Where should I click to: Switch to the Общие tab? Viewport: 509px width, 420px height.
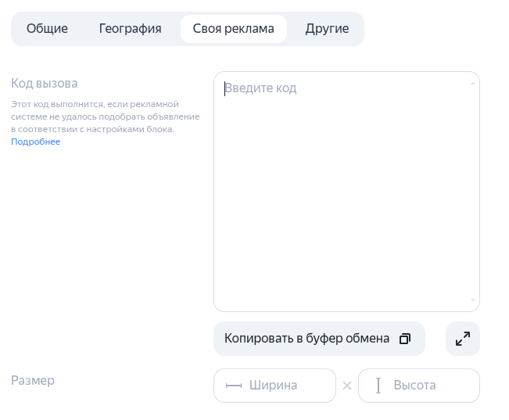pyautogui.click(x=47, y=29)
